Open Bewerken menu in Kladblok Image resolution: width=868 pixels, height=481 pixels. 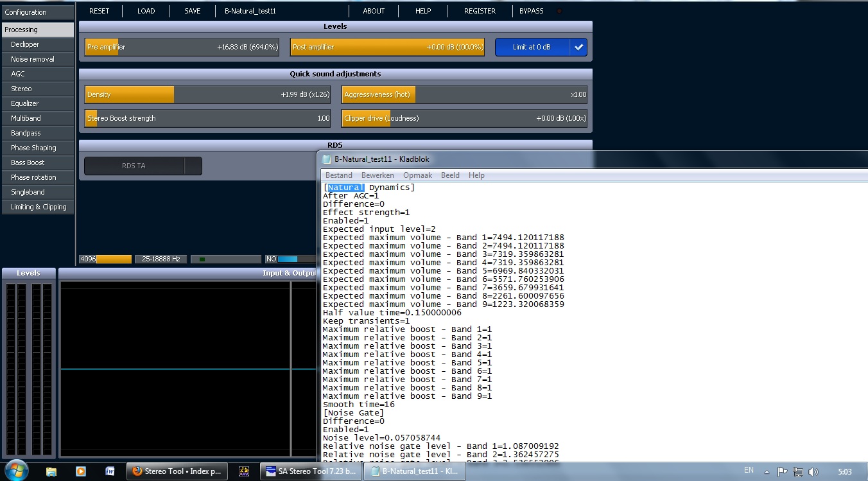(x=378, y=175)
